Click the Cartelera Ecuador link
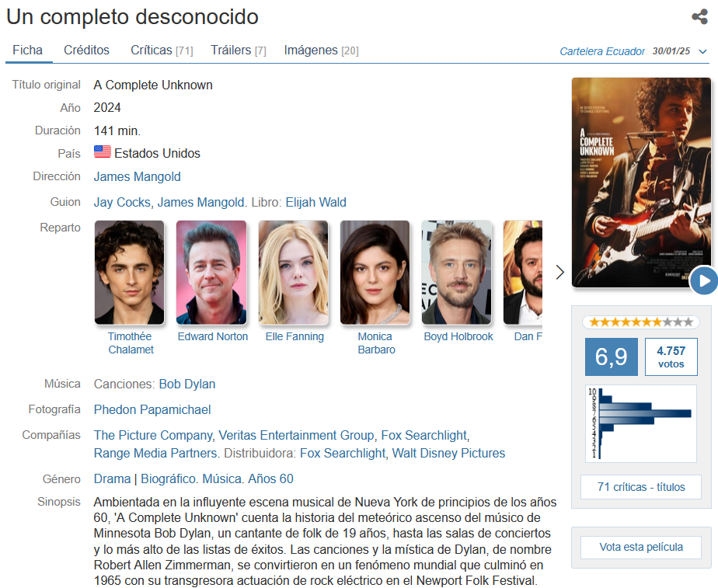The width and height of the screenshot is (718, 588). [601, 51]
